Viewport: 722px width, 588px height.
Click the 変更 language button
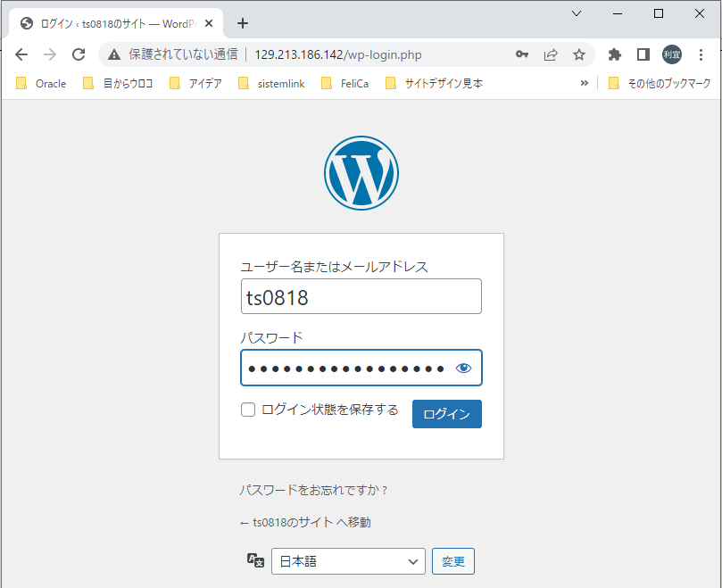(x=453, y=561)
